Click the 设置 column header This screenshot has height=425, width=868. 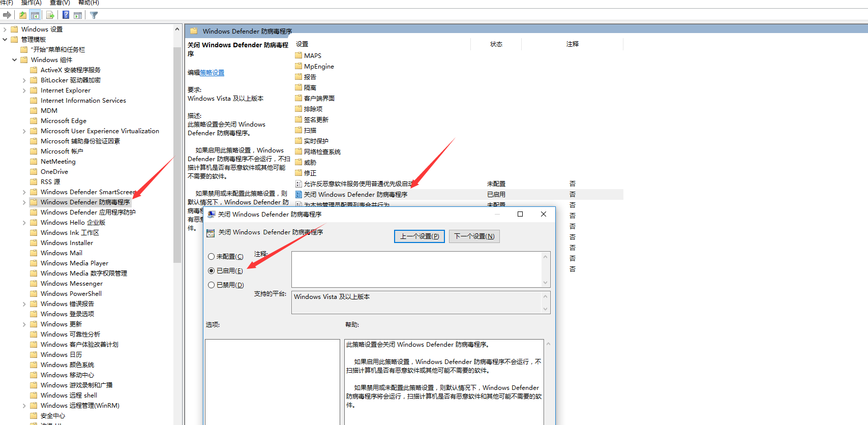pos(302,44)
